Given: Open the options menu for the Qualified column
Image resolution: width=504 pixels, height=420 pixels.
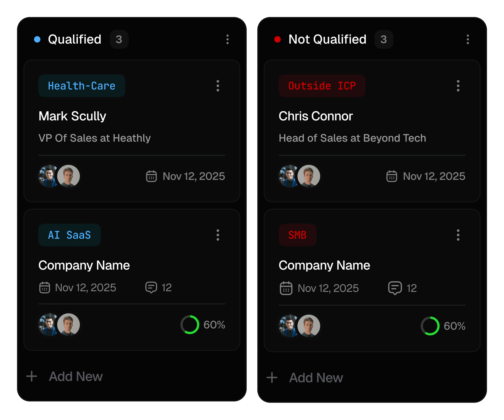Looking at the screenshot, I should point(228,39).
